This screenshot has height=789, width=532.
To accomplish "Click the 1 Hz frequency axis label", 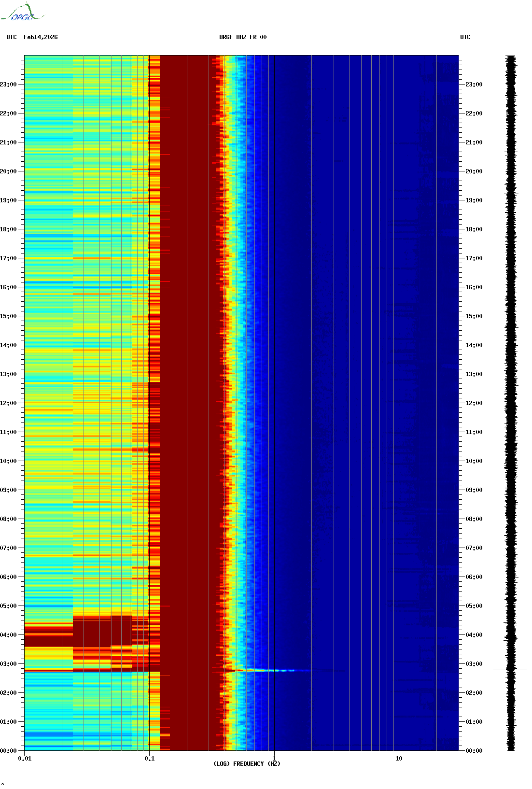I will point(274,759).
